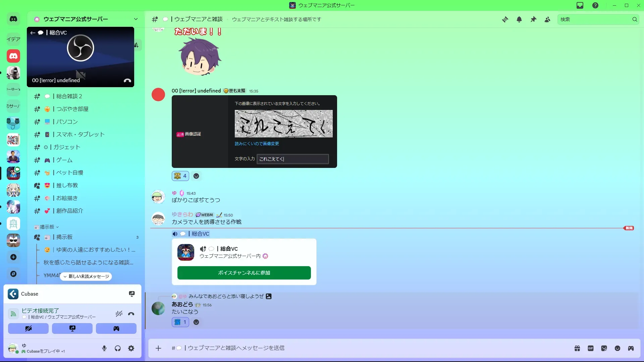Open the GIF picker
644x362 pixels.
click(591, 348)
